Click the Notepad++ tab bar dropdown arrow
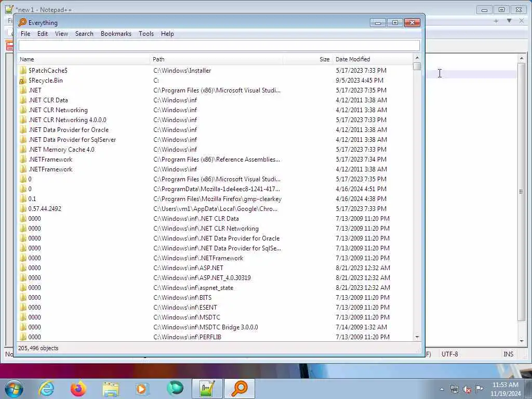532x399 pixels. pyautogui.click(x=509, y=21)
